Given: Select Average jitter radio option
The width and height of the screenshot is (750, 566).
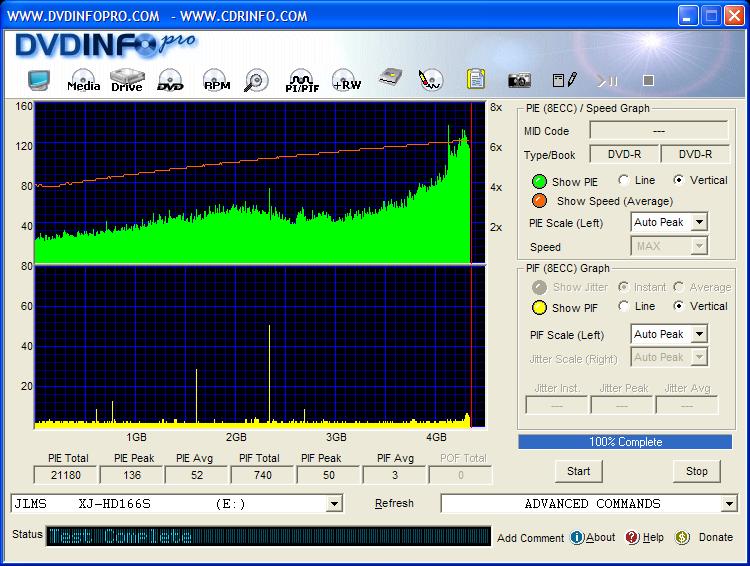Looking at the screenshot, I should click(678, 287).
